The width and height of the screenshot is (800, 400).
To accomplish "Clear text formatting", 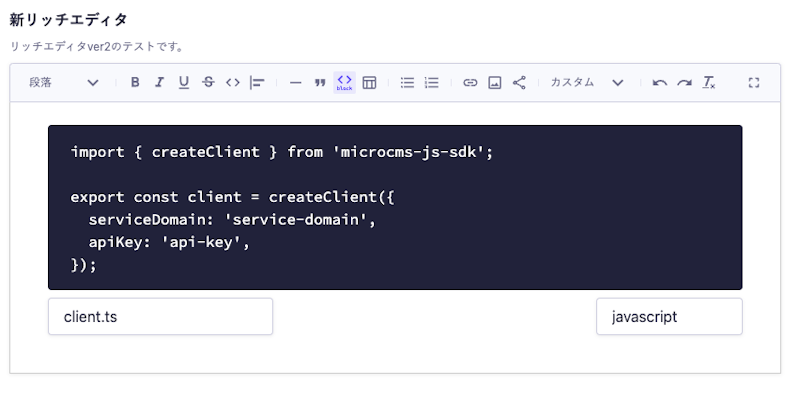I will pyautogui.click(x=709, y=83).
